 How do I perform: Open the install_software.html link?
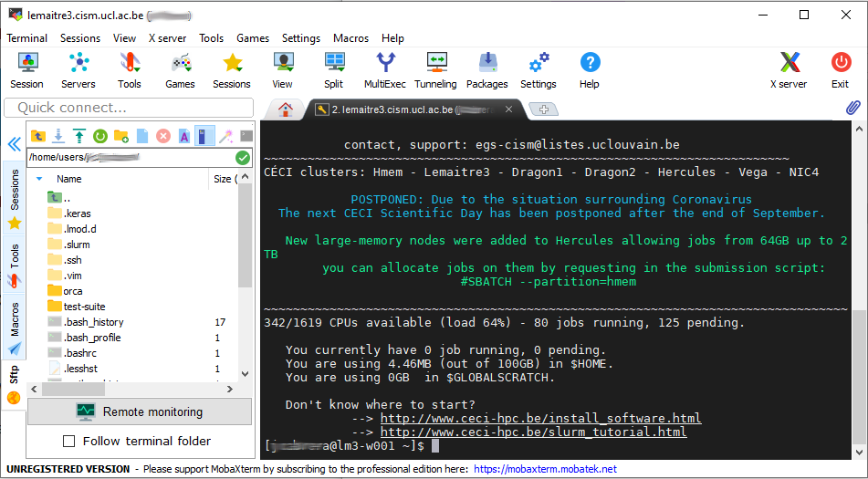click(x=541, y=418)
